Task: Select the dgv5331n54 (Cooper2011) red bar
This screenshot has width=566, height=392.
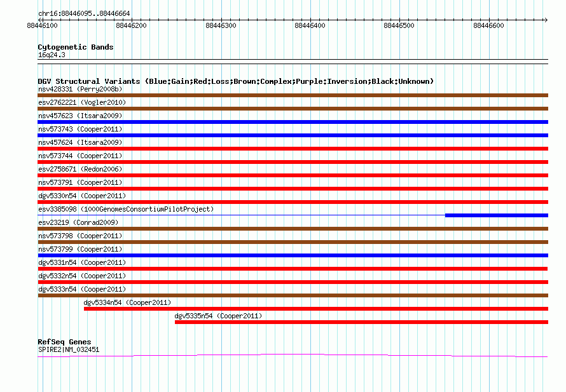Action: [293, 269]
